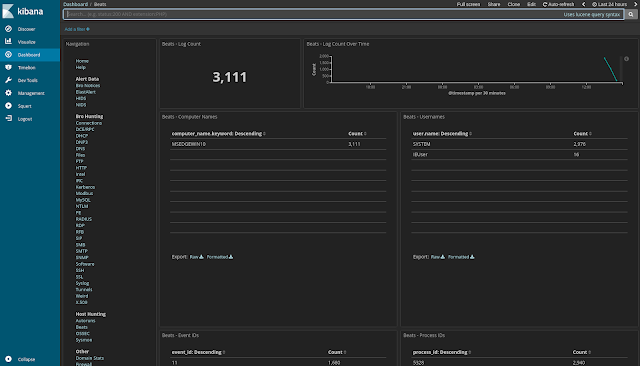Open Management gear icon

click(8, 93)
